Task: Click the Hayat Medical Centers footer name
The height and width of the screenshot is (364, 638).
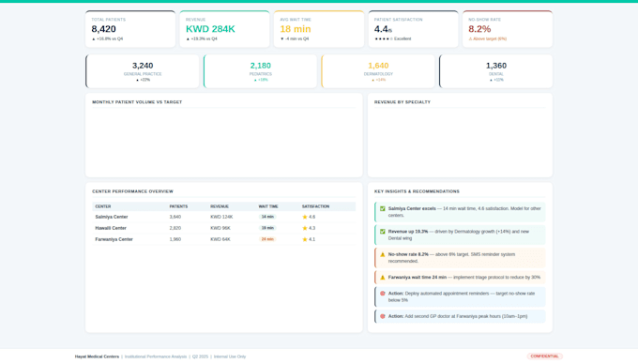Action: click(97, 356)
